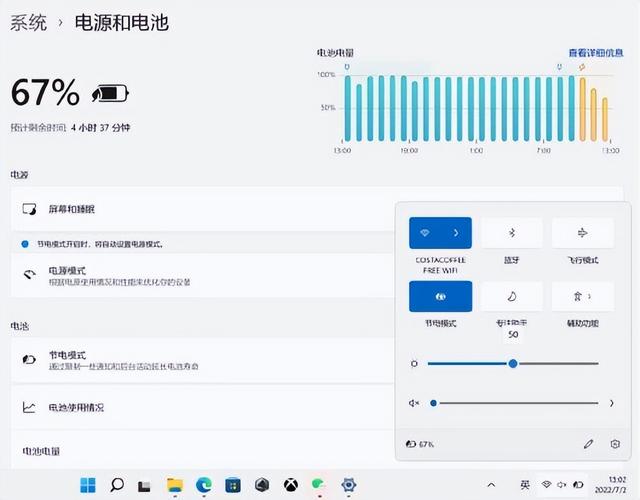Edit quick settings with pencil icon

pos(588,444)
